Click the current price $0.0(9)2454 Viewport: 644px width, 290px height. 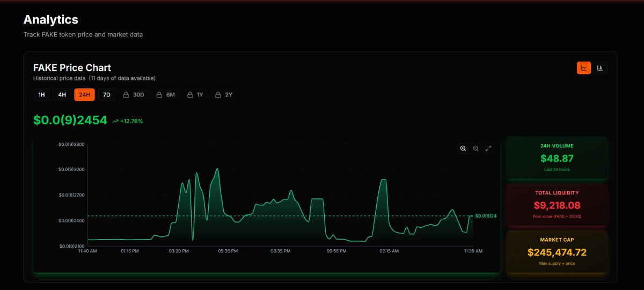[70, 121]
